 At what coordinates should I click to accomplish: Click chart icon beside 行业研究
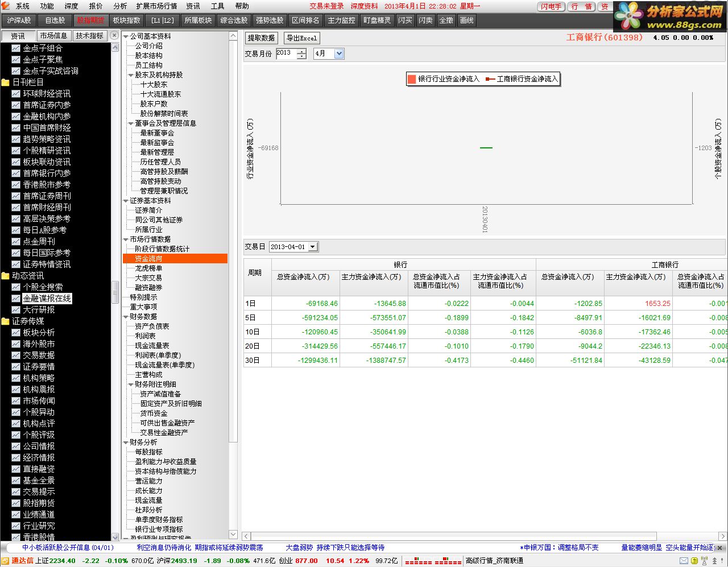tap(16, 526)
